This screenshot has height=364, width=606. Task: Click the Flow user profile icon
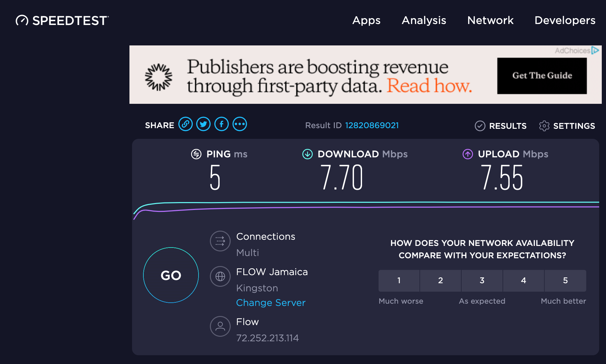coord(220,326)
